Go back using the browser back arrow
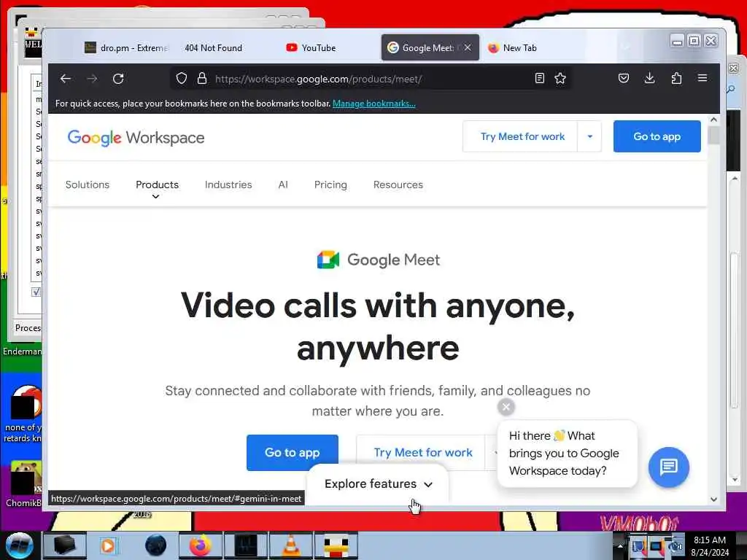This screenshot has height=560, width=747. pos(66,79)
